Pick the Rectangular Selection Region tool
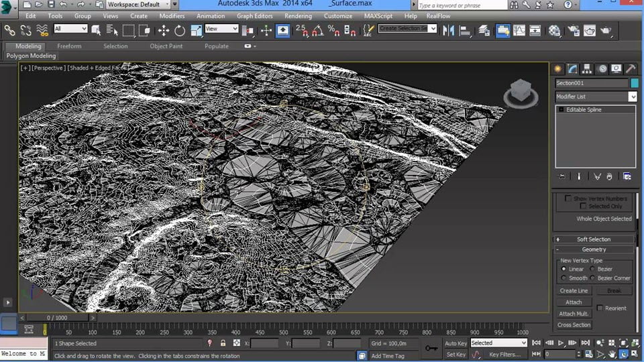The height and width of the screenshot is (362, 644). [128, 30]
